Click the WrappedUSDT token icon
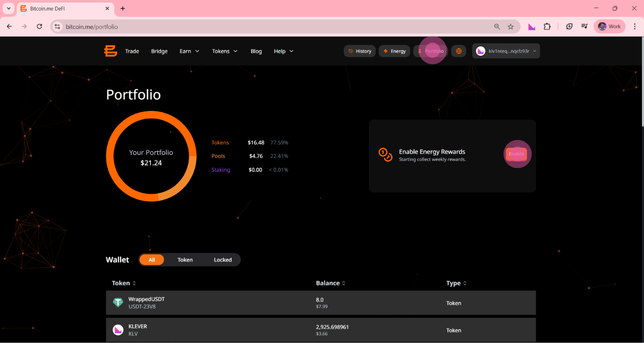 [x=118, y=303]
